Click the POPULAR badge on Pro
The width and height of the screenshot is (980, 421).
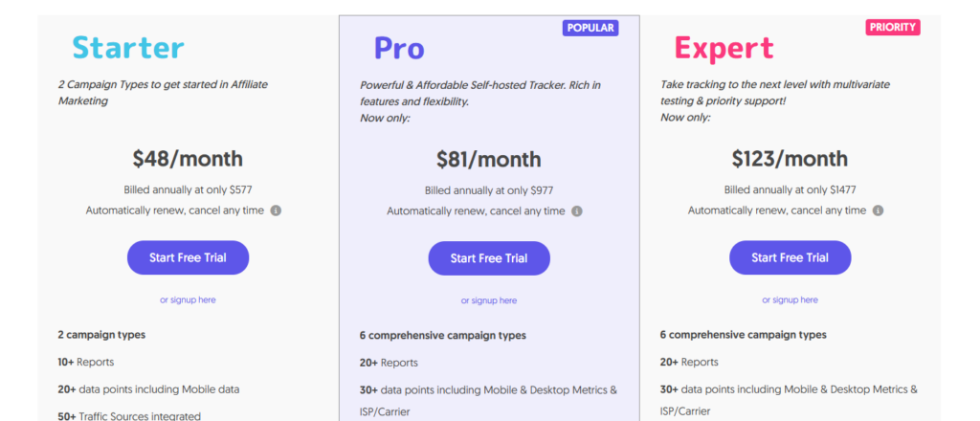click(590, 28)
